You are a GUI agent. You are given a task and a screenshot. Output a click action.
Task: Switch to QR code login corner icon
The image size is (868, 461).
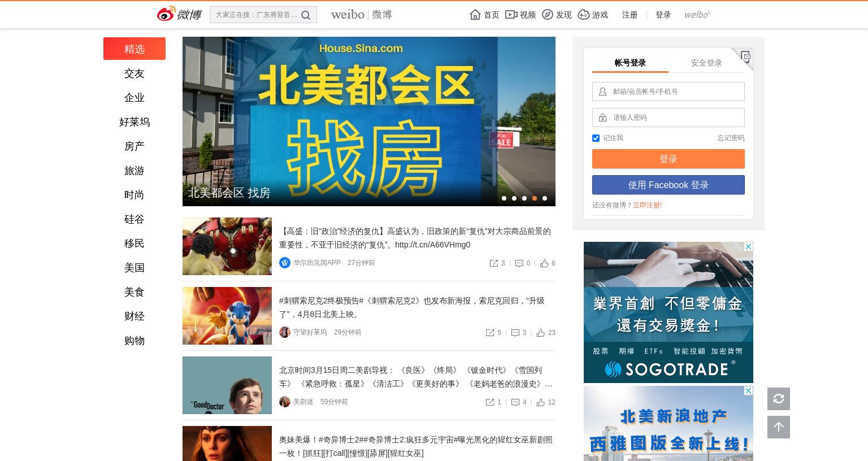(745, 57)
